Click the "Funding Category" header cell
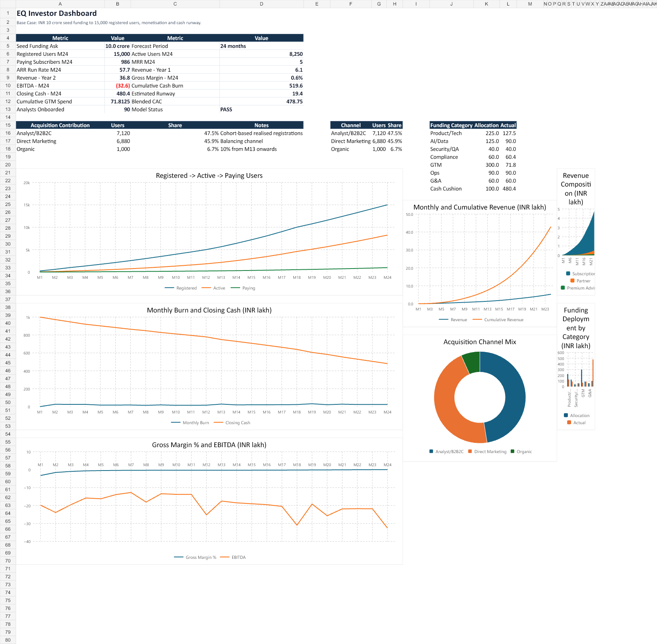The width and height of the screenshot is (657, 644). [451, 125]
